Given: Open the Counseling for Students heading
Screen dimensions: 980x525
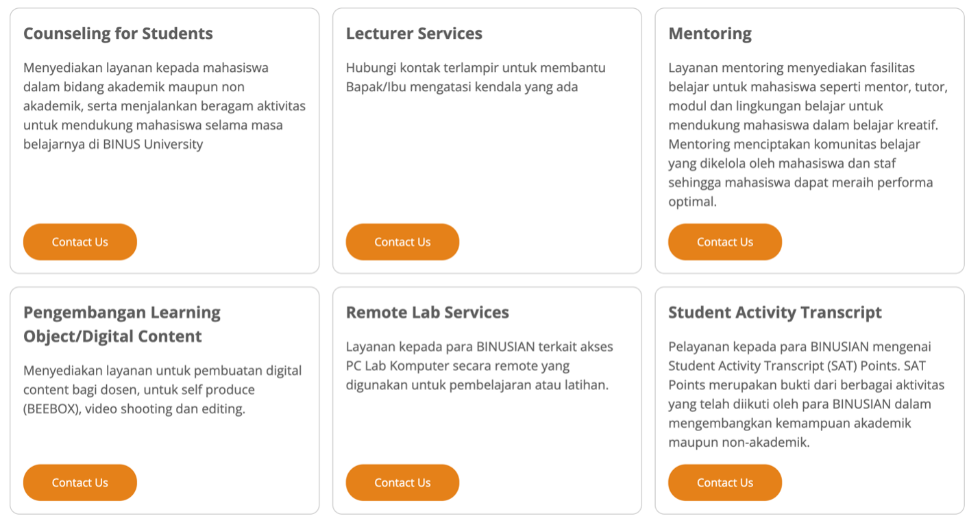Looking at the screenshot, I should coord(118,33).
